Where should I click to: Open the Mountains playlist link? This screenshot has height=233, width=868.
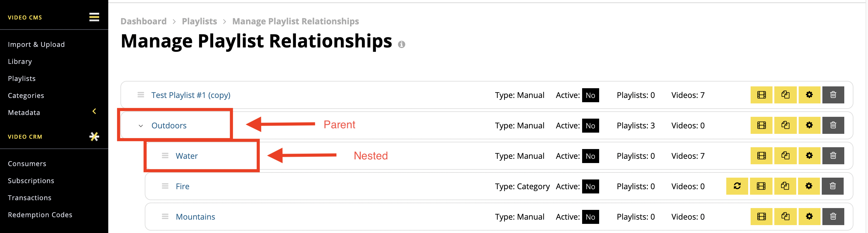[x=195, y=217]
